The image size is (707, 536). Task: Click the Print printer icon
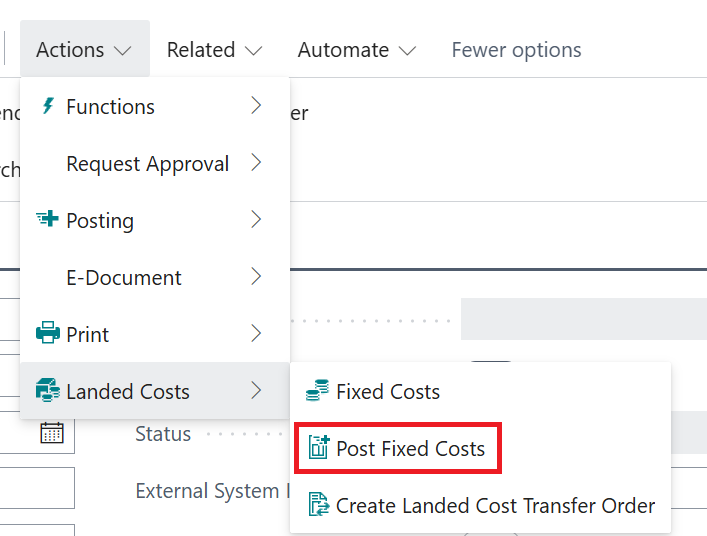pos(47,334)
